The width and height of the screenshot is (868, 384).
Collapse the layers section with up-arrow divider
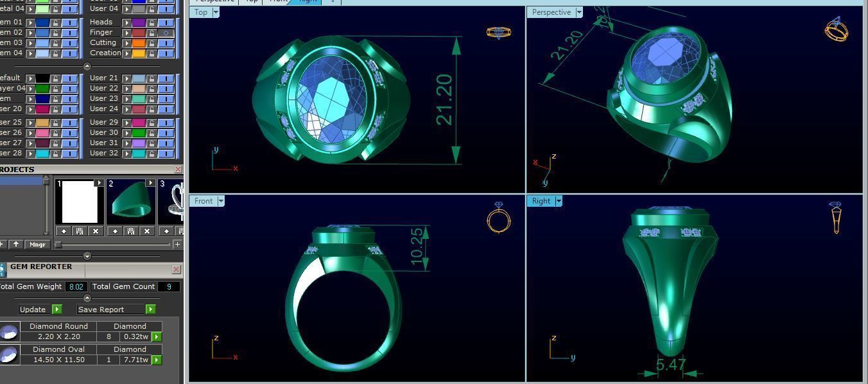(87, 65)
